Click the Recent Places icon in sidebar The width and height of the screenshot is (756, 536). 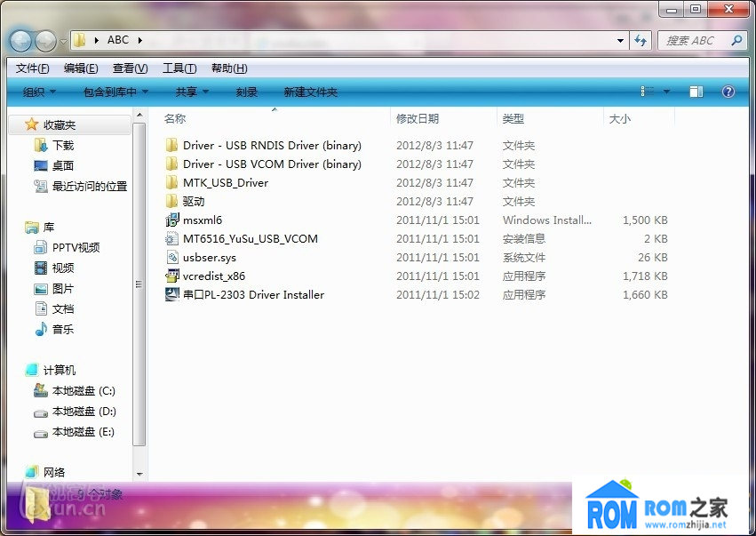41,187
